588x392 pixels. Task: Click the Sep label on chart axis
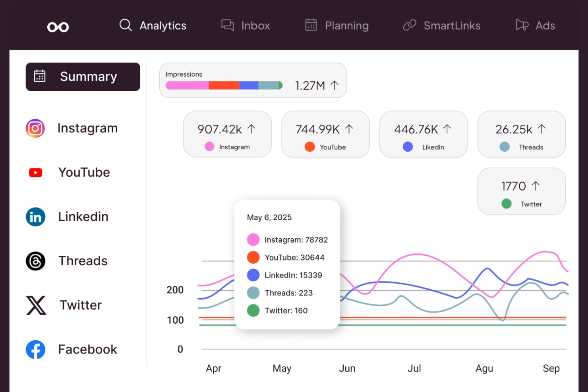551,369
